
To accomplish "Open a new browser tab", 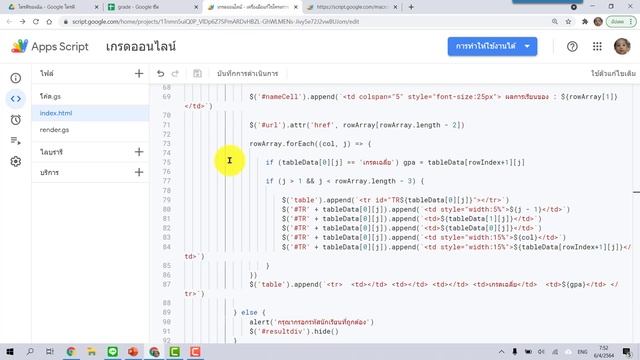I will pos(411,7).
